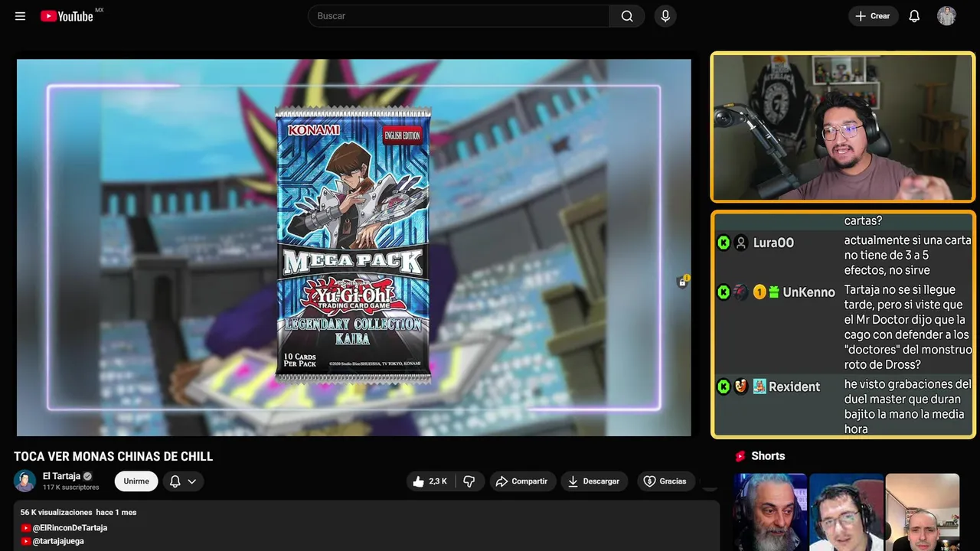Open the third Shorts thumbnail
Image resolution: width=980 pixels, height=551 pixels.
(x=922, y=512)
